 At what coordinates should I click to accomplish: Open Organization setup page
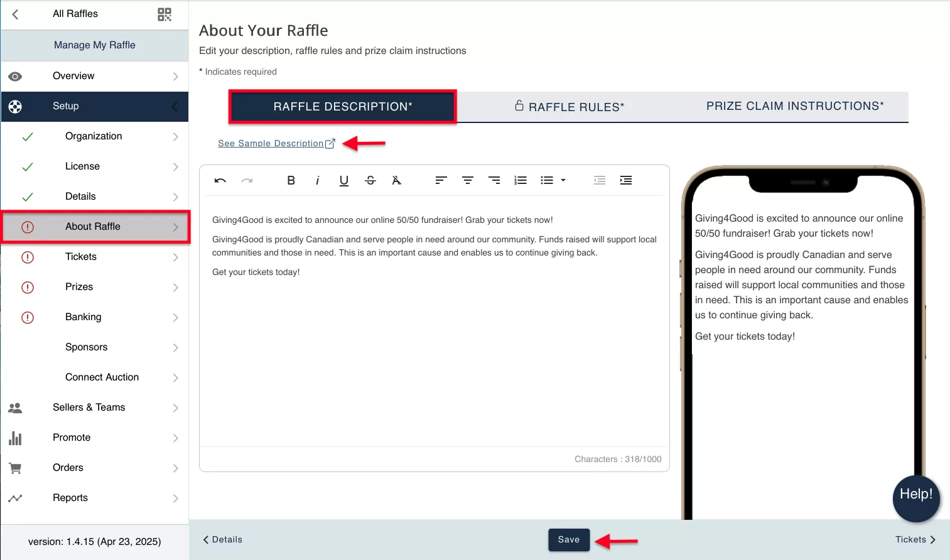[x=94, y=136]
